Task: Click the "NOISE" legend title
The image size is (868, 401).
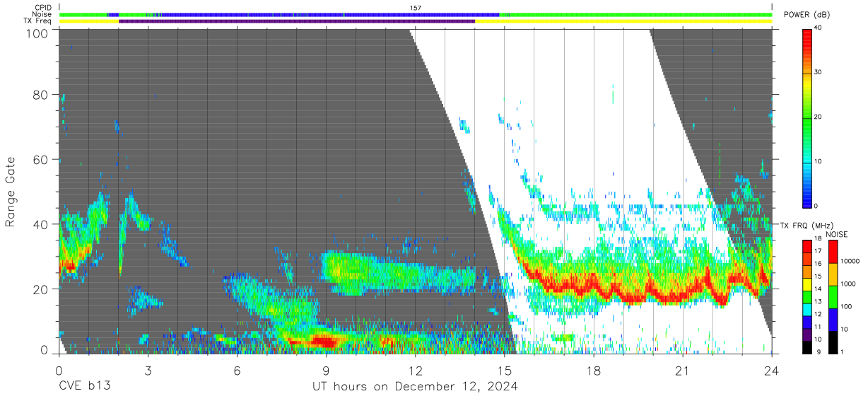Action: click(x=837, y=234)
